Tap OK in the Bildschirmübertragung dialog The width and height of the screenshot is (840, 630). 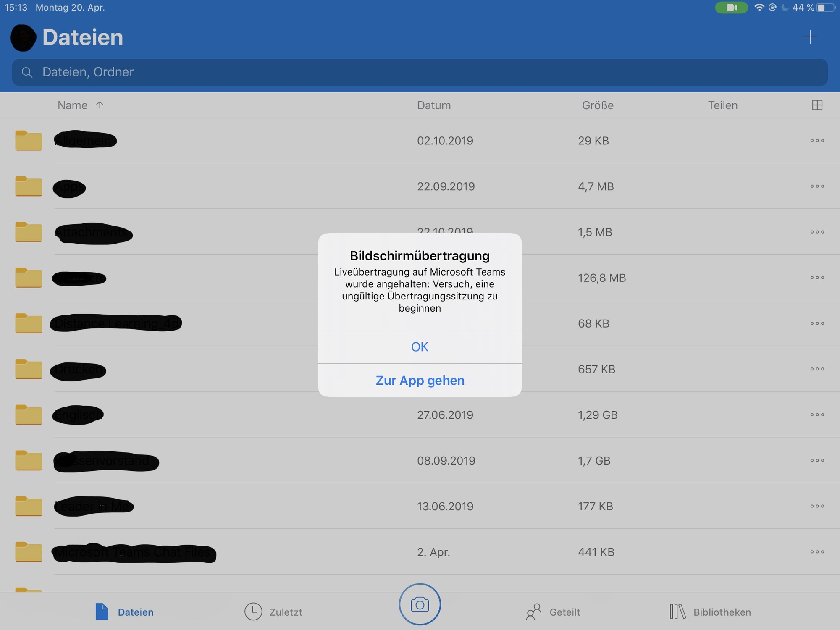[420, 347]
